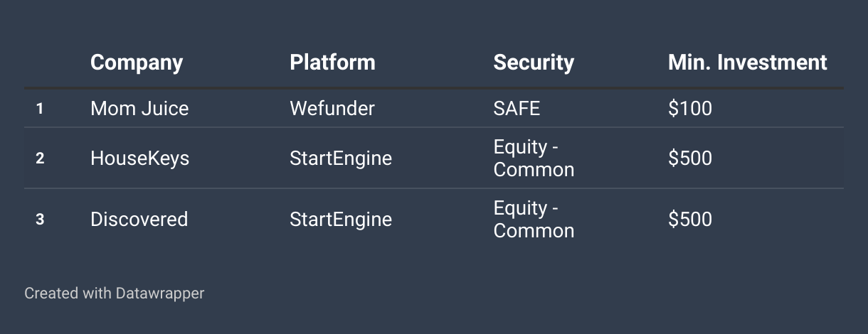Screen dimensions: 868x334
Task: Select the HouseKeys company cell
Action: (140, 158)
